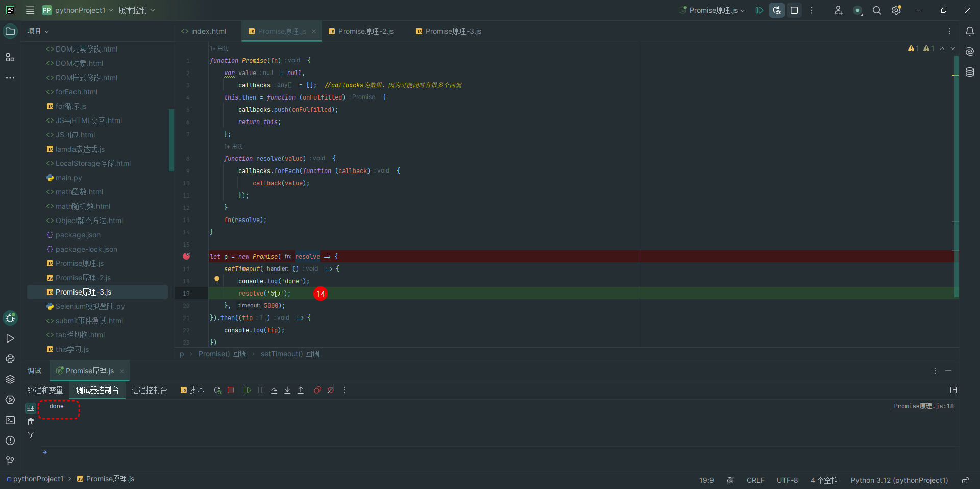Click Rerun debug icon in top toolbar
Image resolution: width=980 pixels, height=489 pixels.
tap(777, 10)
